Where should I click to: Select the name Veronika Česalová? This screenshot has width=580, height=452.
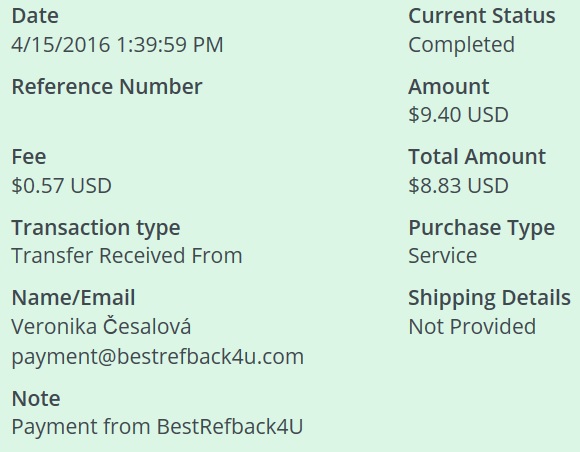[101, 326]
